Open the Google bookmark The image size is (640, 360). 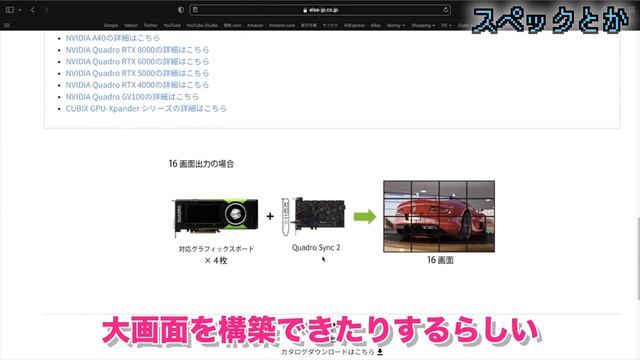(x=111, y=25)
